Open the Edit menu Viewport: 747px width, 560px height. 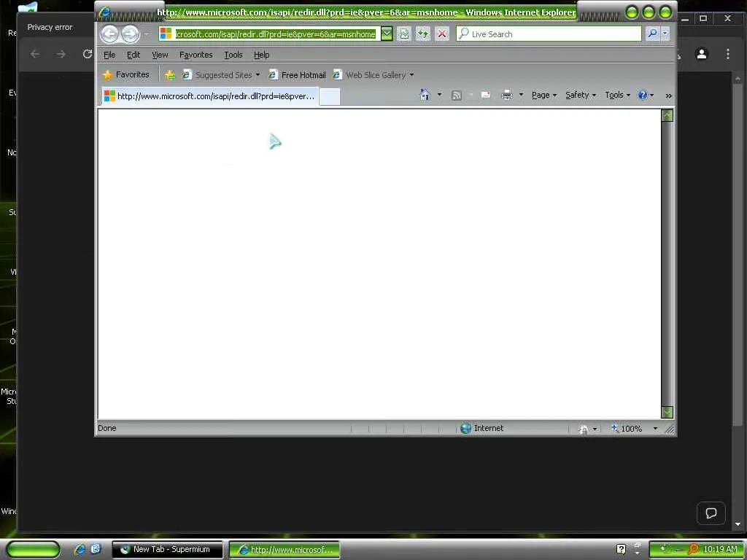tap(133, 55)
